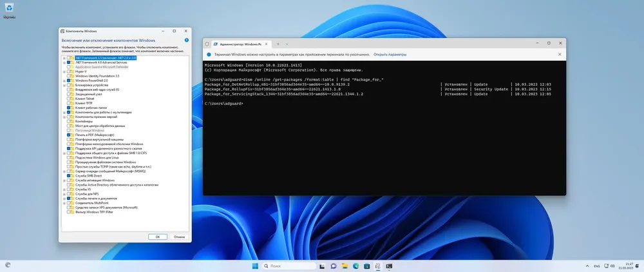Select Средство записи XPS-документов row
Image resolution: width=644 pixels, height=272 pixels.
pyautogui.click(x=106, y=207)
